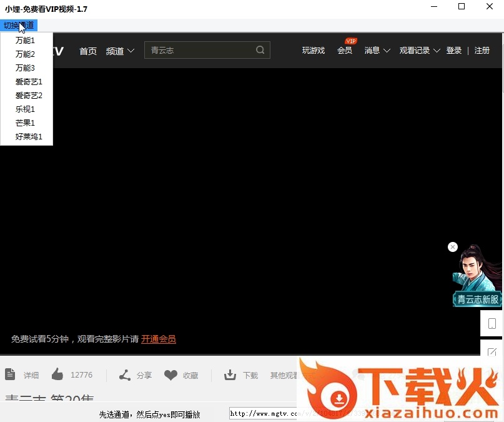Open the 详细 details document icon

[x=10, y=374]
